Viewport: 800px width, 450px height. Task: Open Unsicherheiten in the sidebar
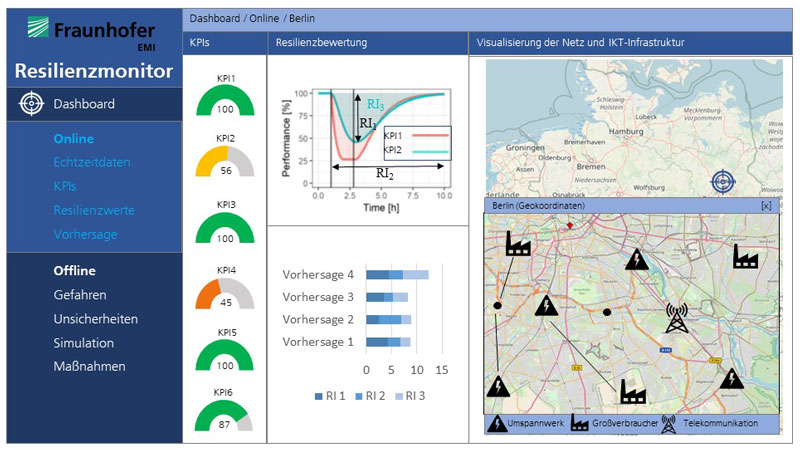[95, 319]
